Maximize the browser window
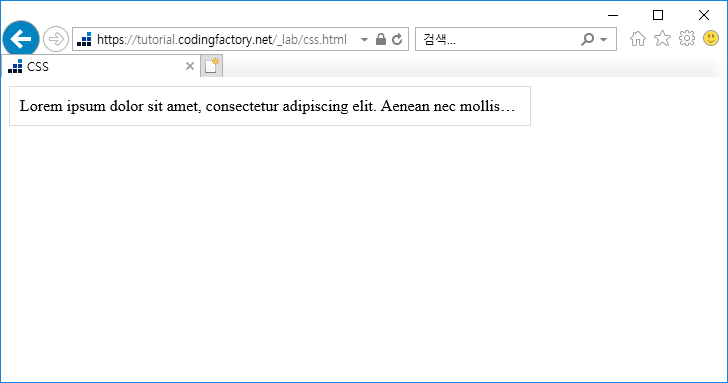This screenshot has width=728, height=383. [658, 15]
